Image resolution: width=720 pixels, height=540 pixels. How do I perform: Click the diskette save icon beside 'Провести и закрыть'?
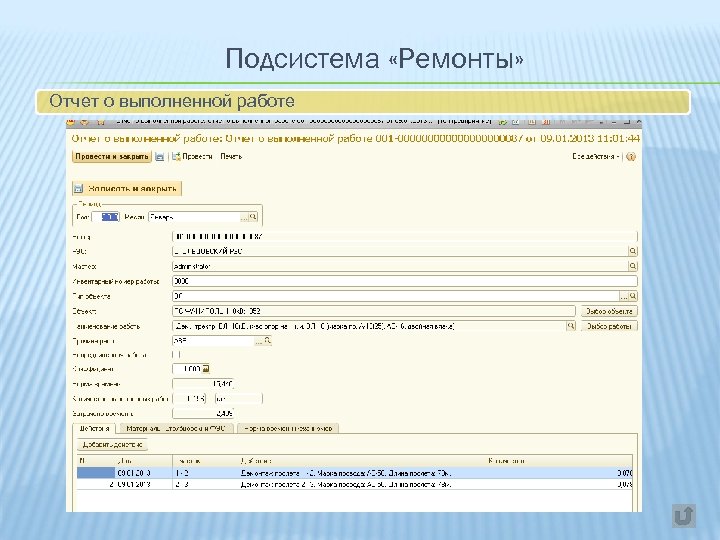(159, 157)
